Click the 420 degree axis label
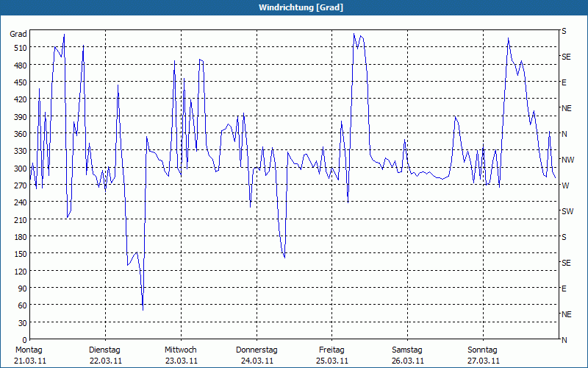The height and width of the screenshot is (368, 588). click(21, 99)
